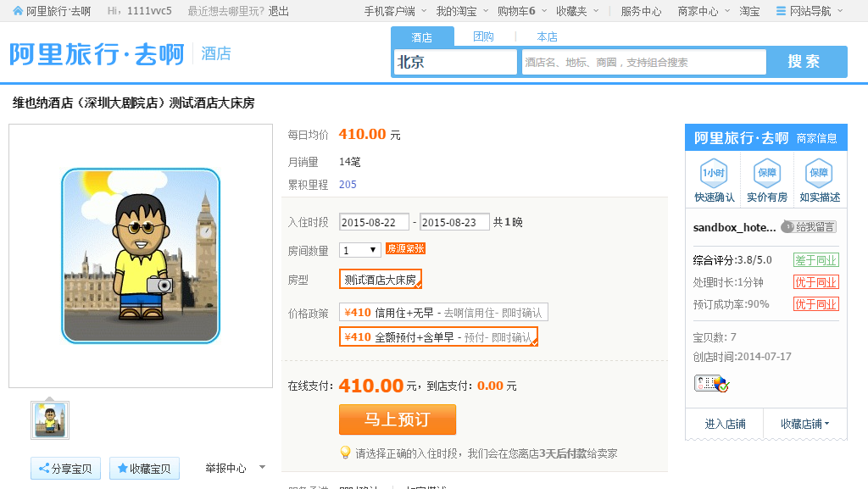Click the merchant certification badge icon
The image size is (868, 489).
[x=712, y=383]
